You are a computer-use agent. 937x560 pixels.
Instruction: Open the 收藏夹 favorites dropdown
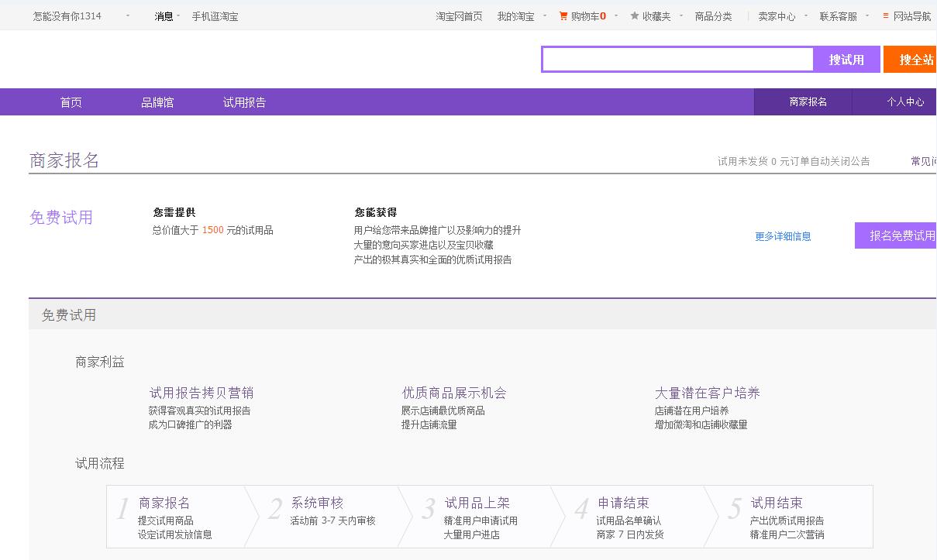680,15
